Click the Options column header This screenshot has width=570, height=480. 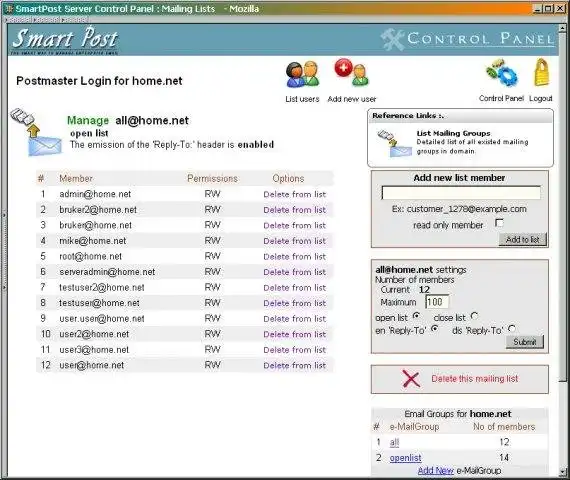tap(288, 179)
